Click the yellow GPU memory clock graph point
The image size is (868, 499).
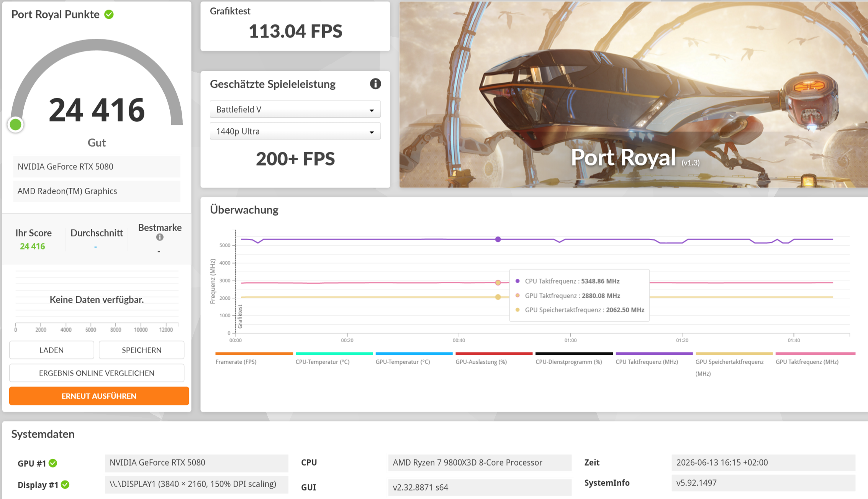pyautogui.click(x=498, y=297)
